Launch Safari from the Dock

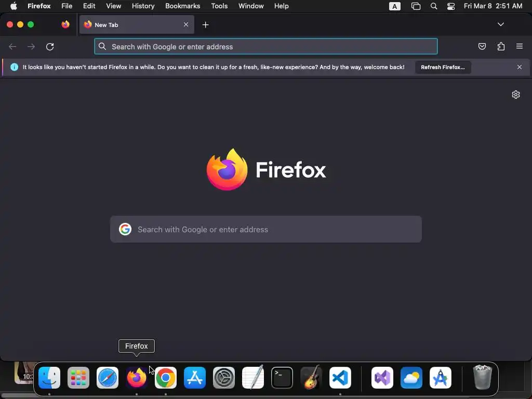tap(108, 378)
